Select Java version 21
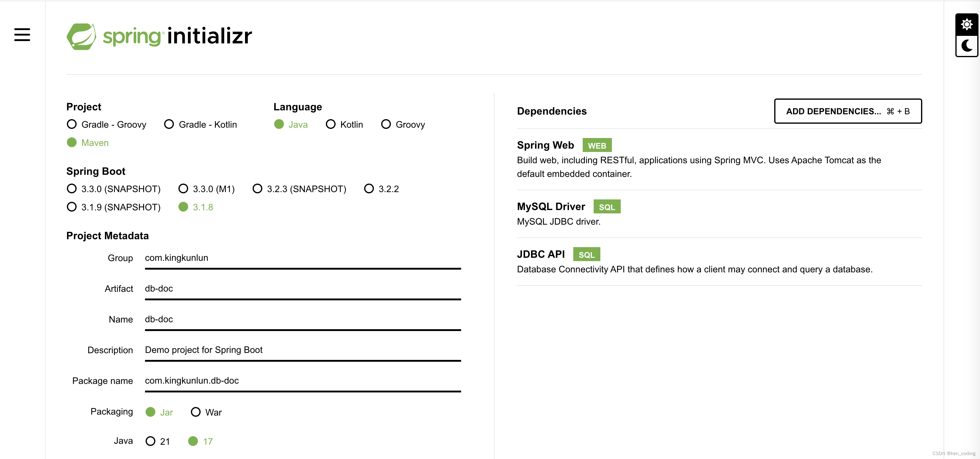This screenshot has width=980, height=459. 158,441
